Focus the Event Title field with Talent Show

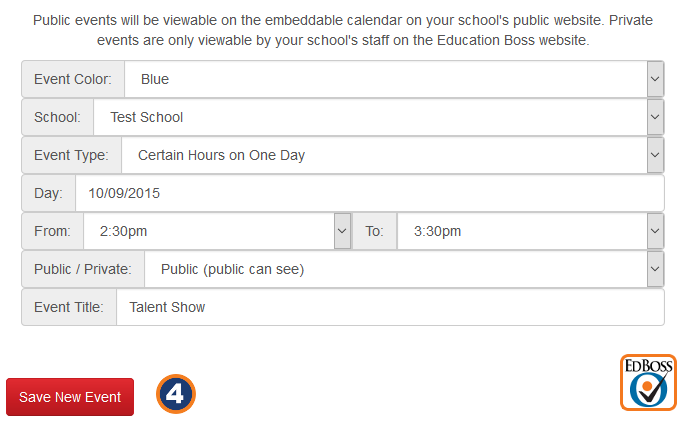(x=390, y=307)
